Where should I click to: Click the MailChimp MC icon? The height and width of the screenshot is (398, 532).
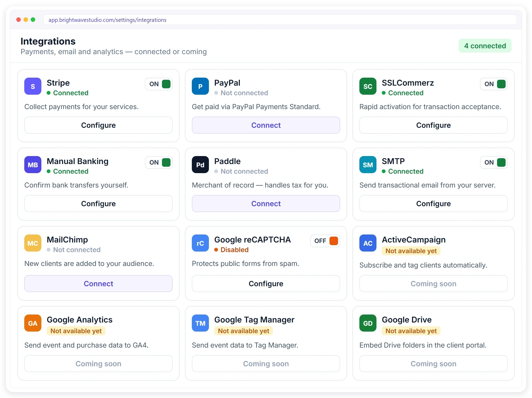point(33,243)
